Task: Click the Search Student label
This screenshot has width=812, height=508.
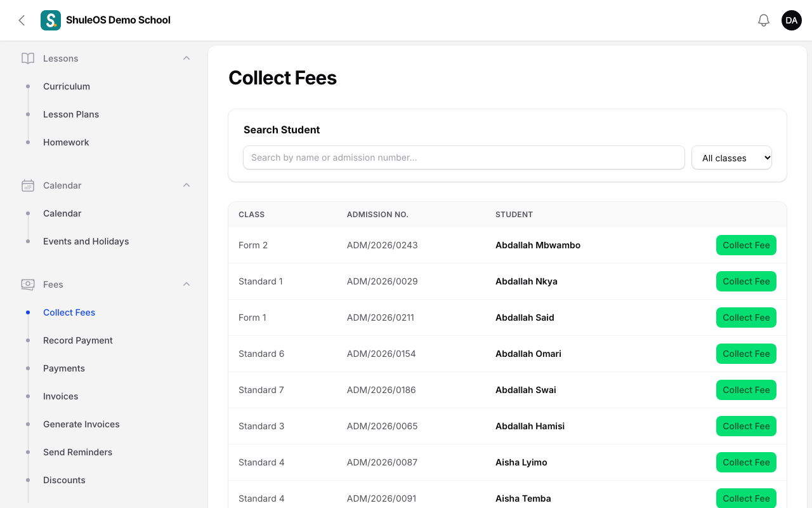Action: point(282,130)
